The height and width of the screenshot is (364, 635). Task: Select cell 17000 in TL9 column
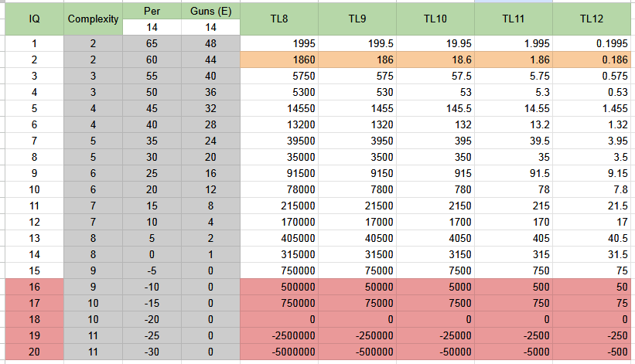357,222
